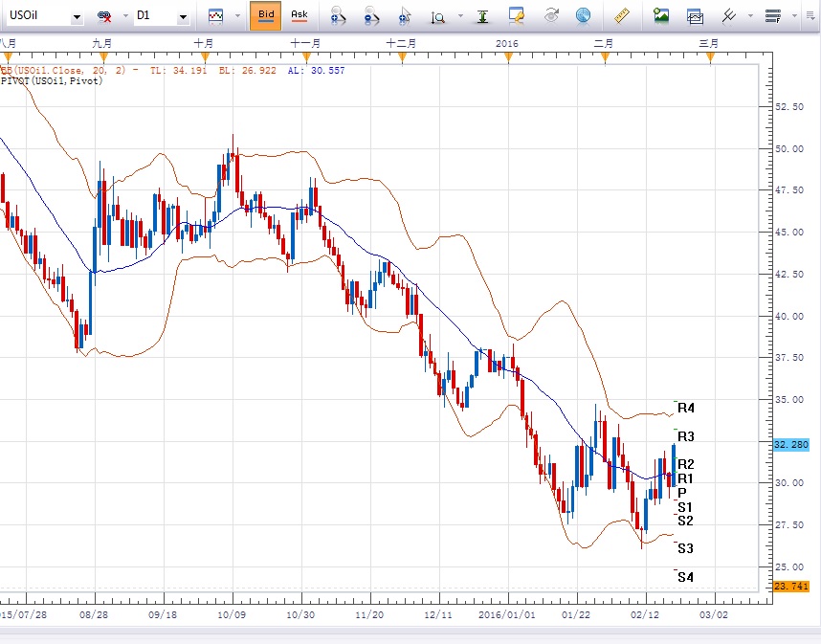The width and height of the screenshot is (821, 644).
Task: Click the S3 pivot level label
Action: tap(685, 548)
